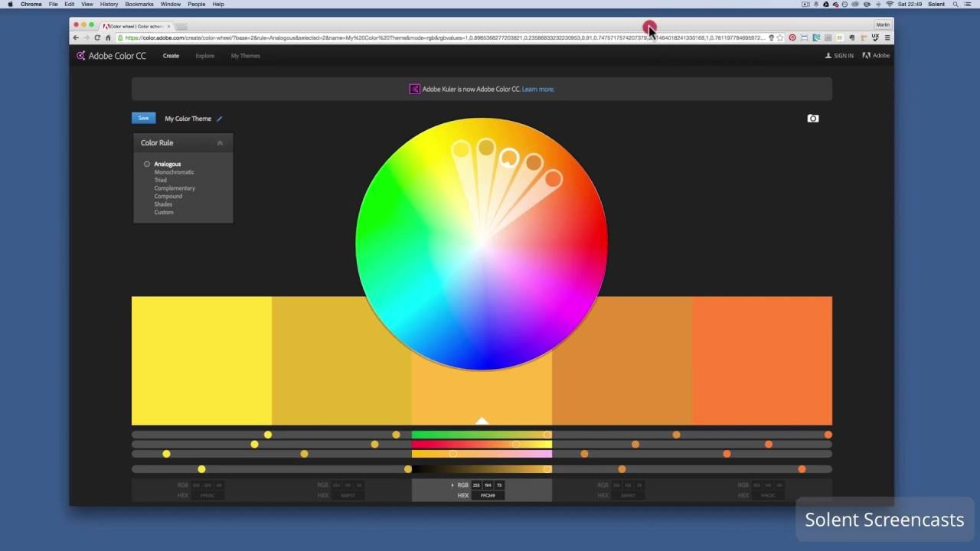Collapse the Color Rule panel
The height and width of the screenshot is (551, 980).
pyautogui.click(x=220, y=143)
